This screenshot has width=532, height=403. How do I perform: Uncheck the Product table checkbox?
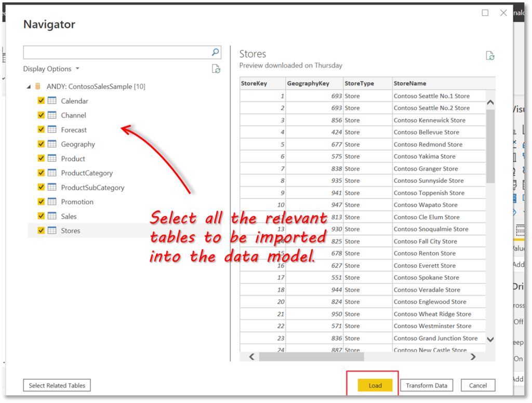[41, 158]
